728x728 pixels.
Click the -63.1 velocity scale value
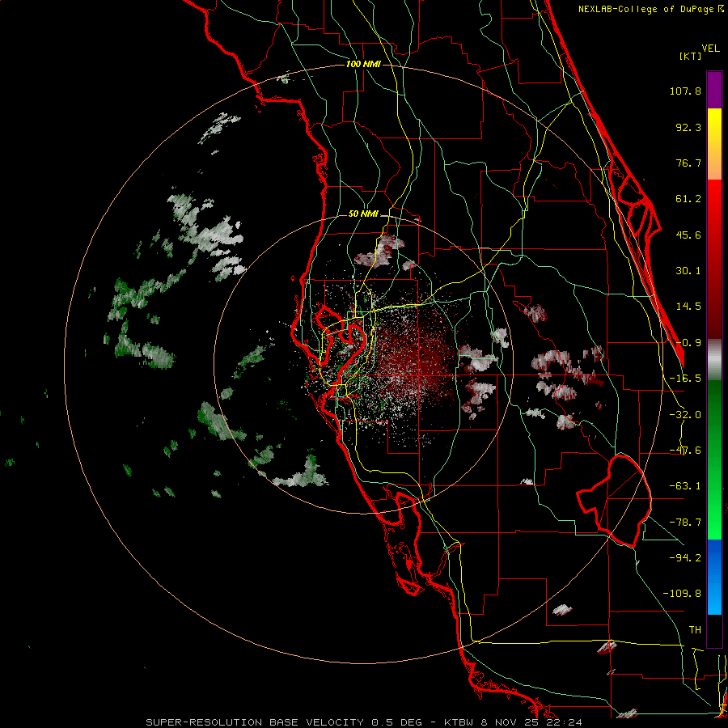coord(685,486)
